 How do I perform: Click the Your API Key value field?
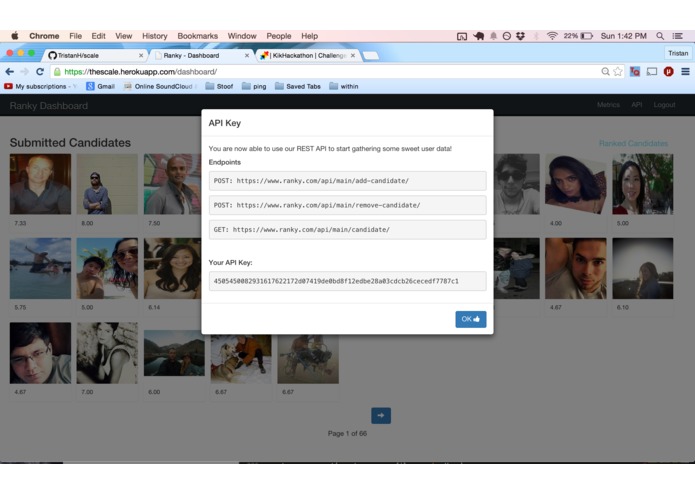(x=348, y=281)
